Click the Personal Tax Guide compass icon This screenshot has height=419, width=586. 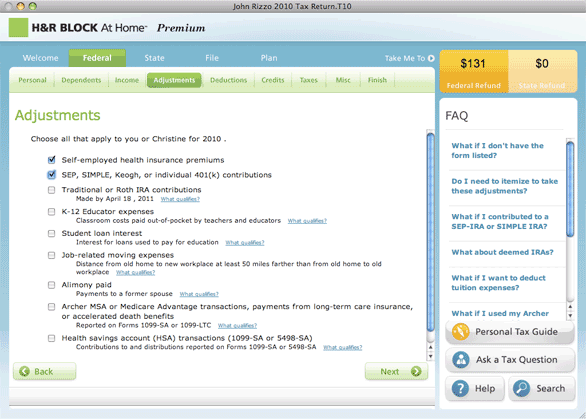coord(460,332)
